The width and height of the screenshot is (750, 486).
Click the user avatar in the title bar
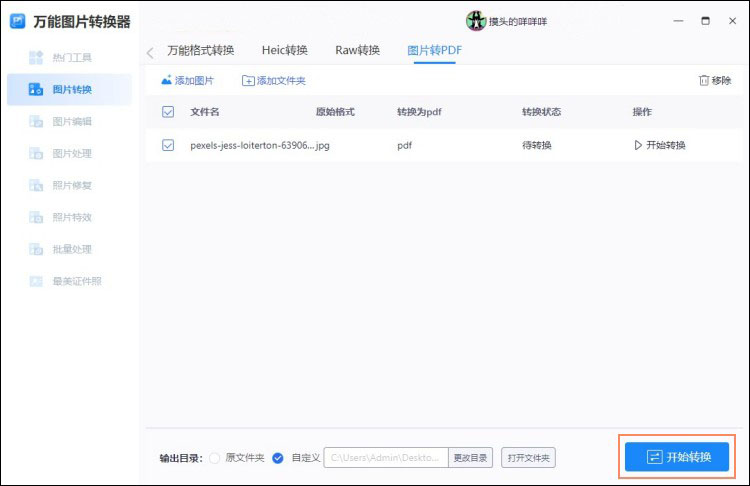pyautogui.click(x=476, y=21)
